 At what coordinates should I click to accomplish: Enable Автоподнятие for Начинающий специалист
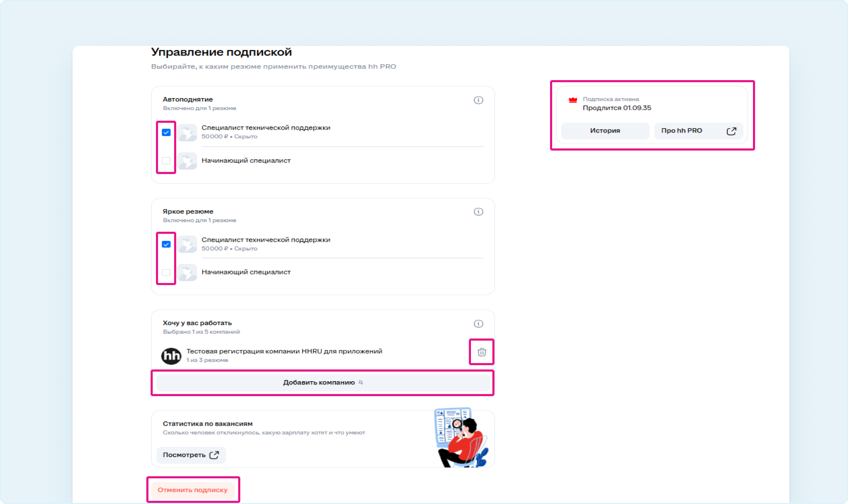coord(167,161)
